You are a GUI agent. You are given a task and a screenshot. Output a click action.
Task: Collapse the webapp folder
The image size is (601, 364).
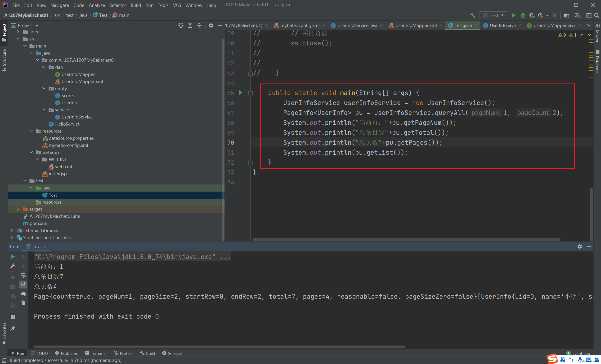pyautogui.click(x=31, y=152)
